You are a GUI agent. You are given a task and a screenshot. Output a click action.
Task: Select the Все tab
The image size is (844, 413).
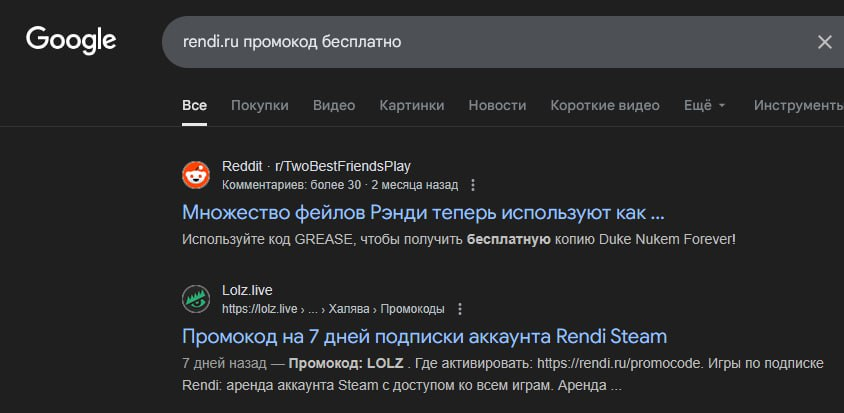(194, 106)
